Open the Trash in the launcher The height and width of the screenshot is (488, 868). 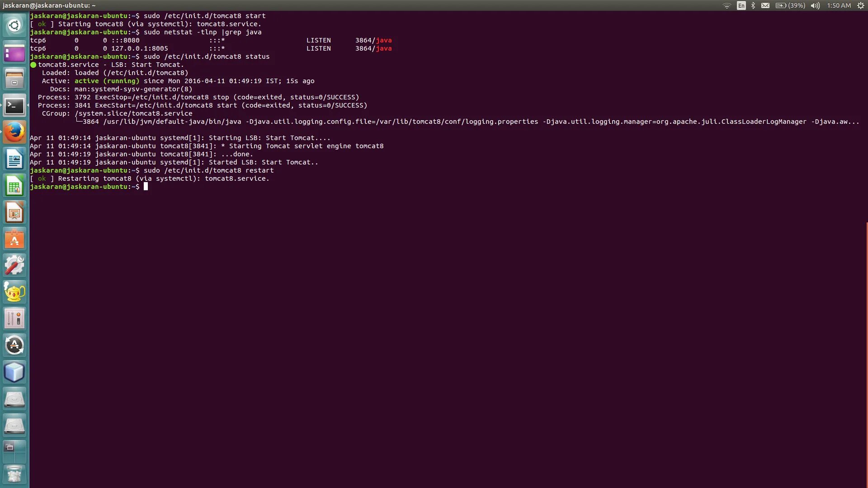click(x=14, y=474)
